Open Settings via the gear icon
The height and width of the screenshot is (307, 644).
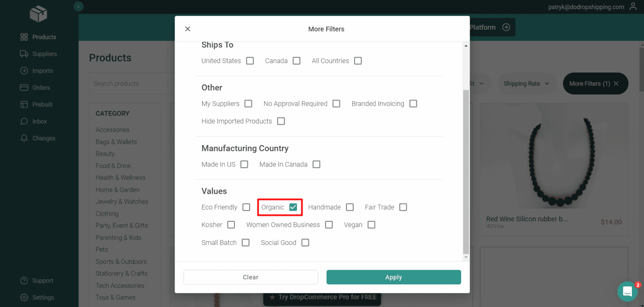[24, 297]
